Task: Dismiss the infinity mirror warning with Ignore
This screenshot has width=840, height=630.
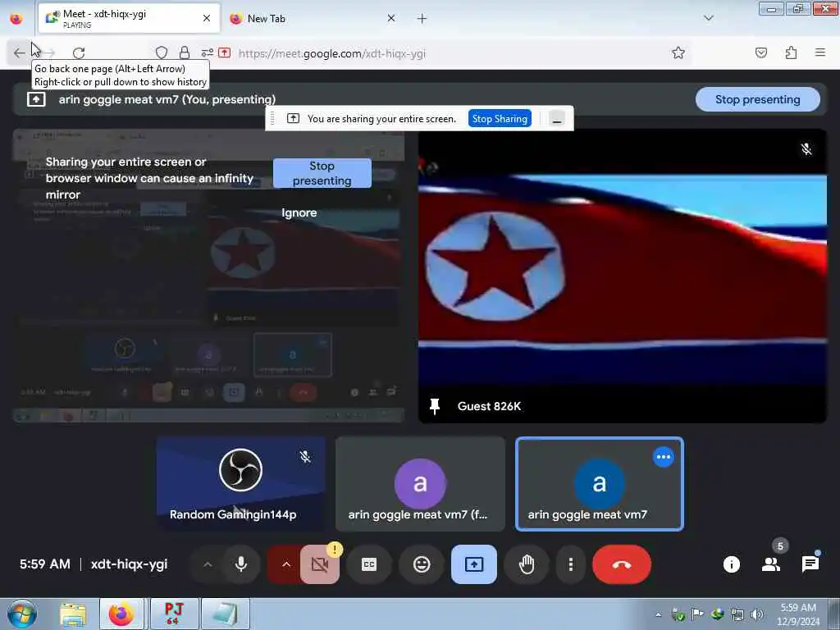Action: (x=299, y=212)
